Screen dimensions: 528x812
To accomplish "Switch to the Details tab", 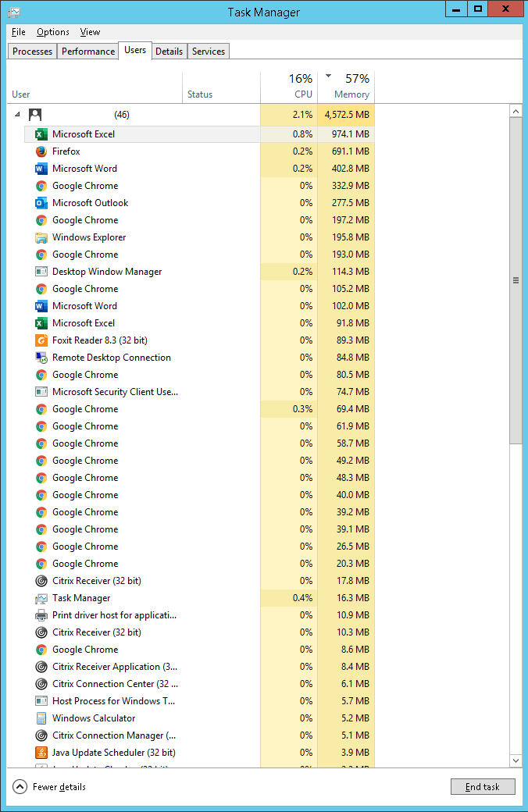I will pyautogui.click(x=169, y=52).
